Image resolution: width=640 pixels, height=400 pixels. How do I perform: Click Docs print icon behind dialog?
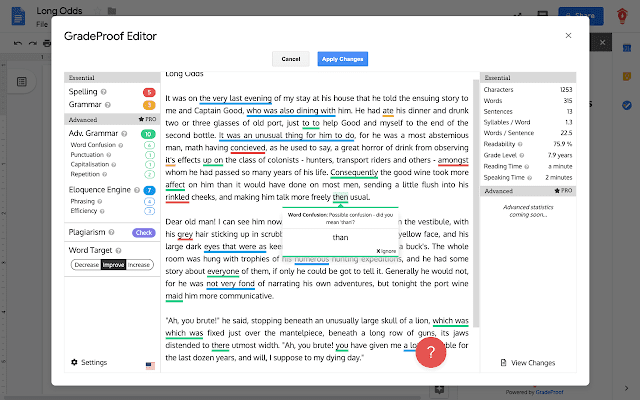[x=47, y=43]
